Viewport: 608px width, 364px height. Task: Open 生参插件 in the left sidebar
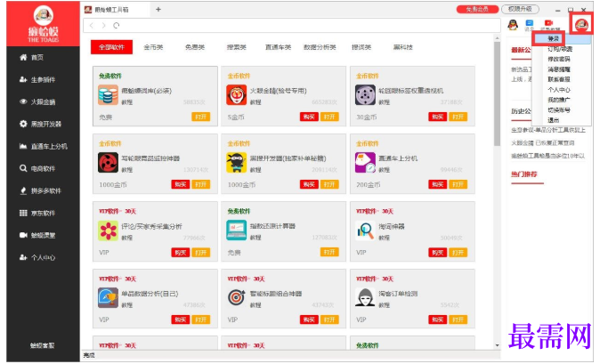click(37, 80)
